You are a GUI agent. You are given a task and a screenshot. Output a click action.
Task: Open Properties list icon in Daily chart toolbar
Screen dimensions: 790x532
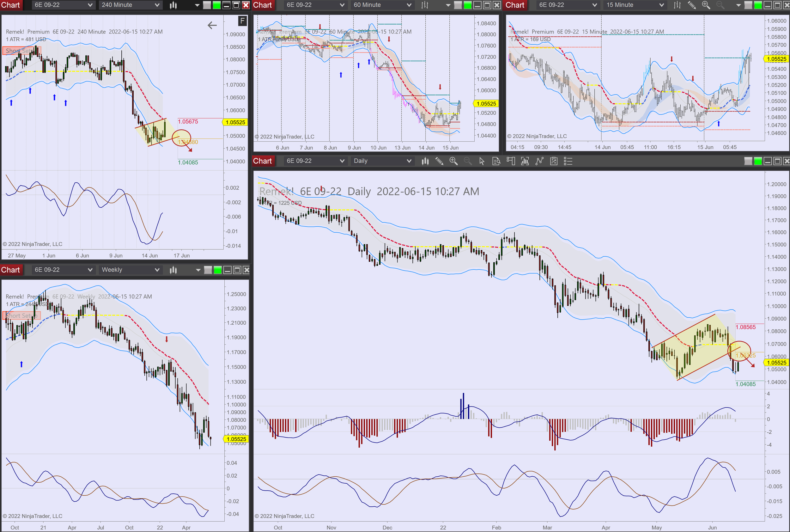(x=568, y=161)
